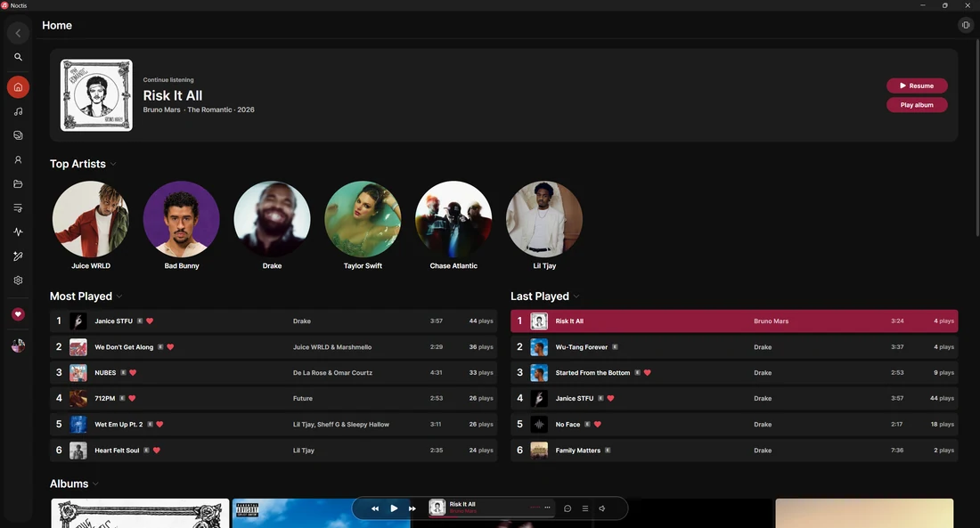Click The Romantic album cover in Continue listening
980x528 pixels.
pyautogui.click(x=96, y=95)
